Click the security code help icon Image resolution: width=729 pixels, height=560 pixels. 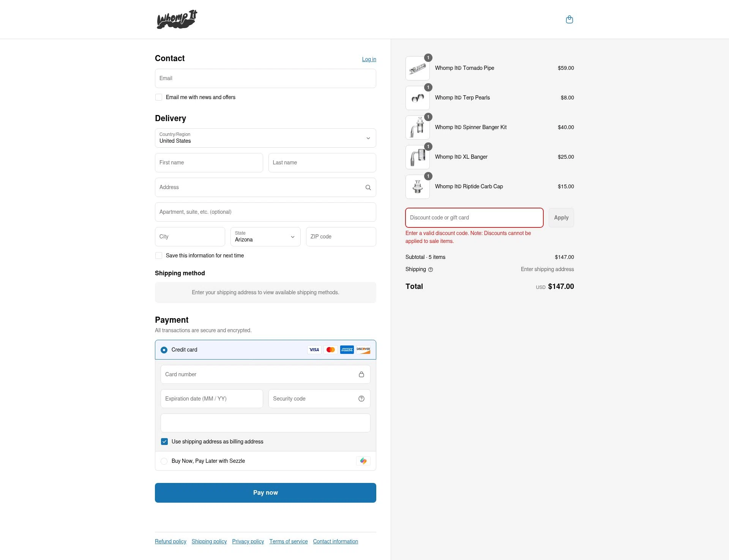tap(361, 399)
